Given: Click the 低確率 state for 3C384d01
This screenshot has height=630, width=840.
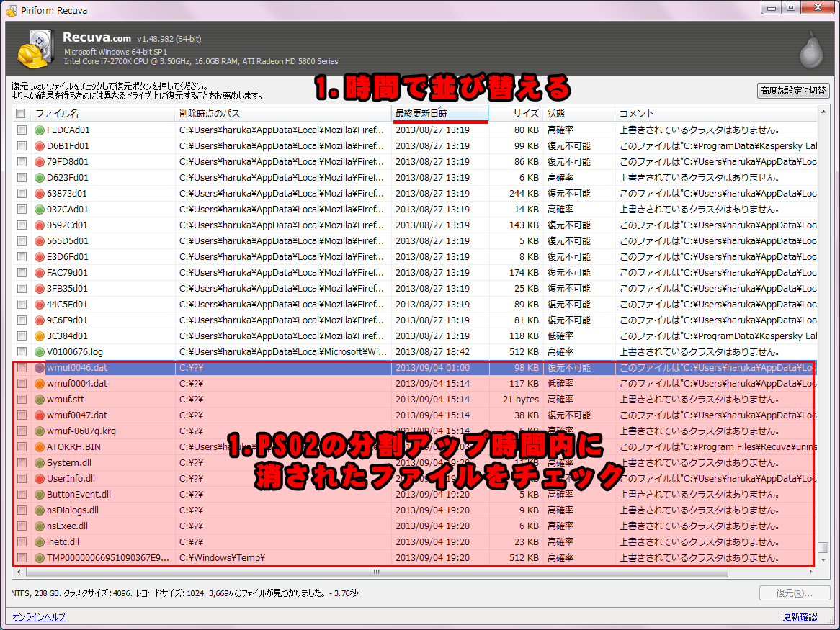Looking at the screenshot, I should 560,336.
